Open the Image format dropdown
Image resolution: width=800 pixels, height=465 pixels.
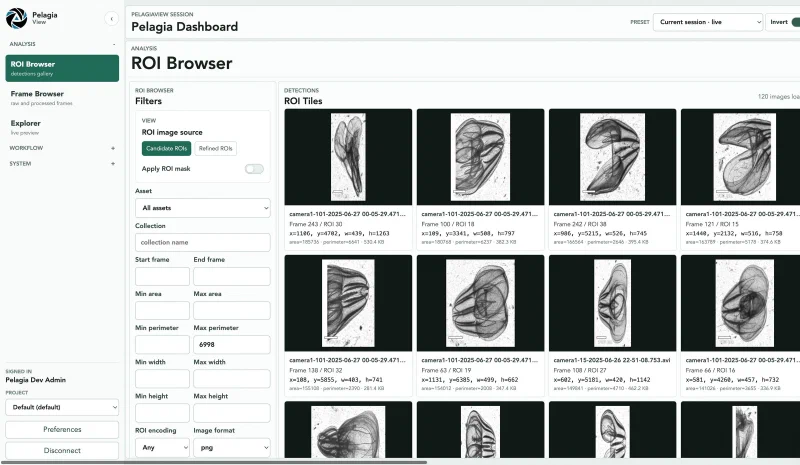coord(232,448)
